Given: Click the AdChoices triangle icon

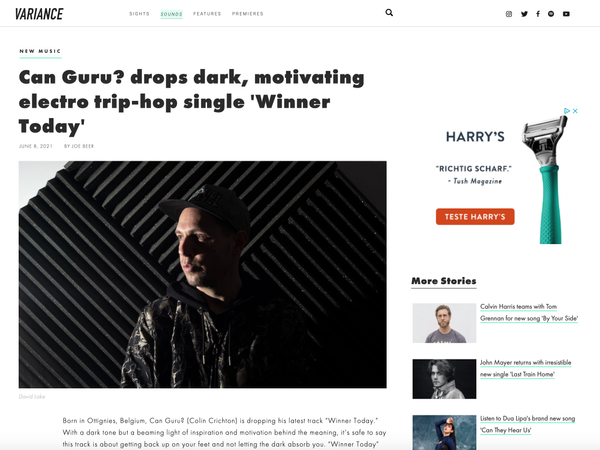Looking at the screenshot, I should 567,111.
